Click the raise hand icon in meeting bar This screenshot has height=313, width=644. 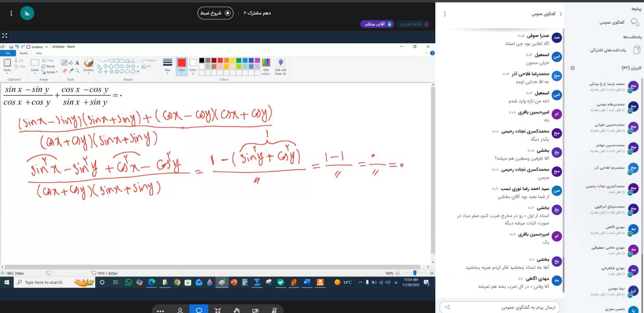(x=237, y=311)
